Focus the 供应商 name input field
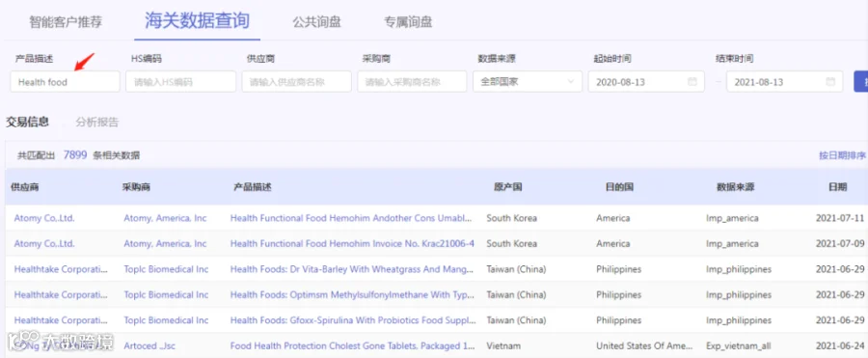 (297, 81)
